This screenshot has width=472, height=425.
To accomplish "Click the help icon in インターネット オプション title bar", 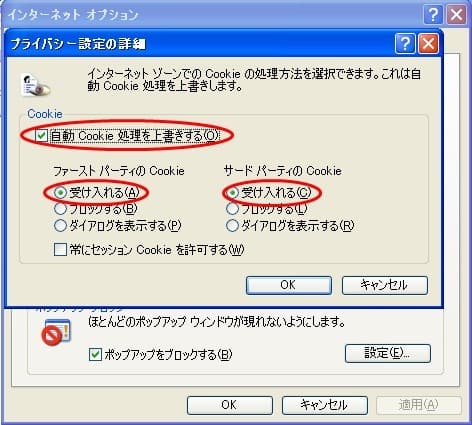I will [x=433, y=15].
